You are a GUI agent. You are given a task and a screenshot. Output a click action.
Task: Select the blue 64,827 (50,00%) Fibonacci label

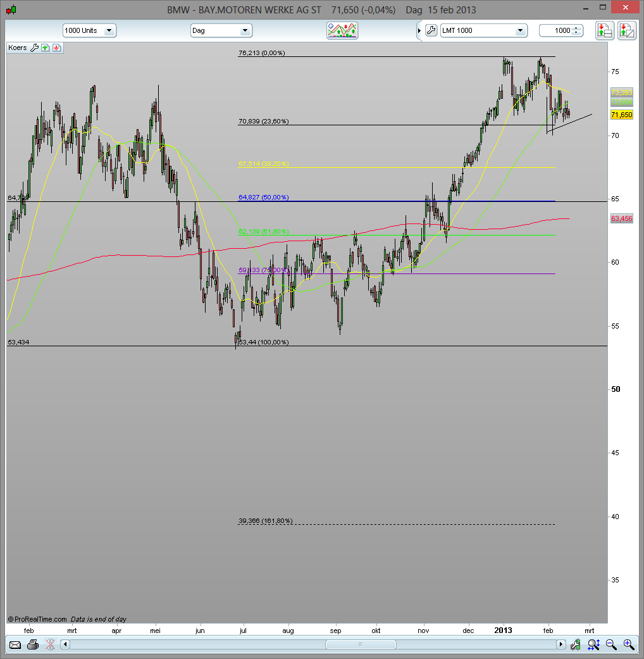(x=263, y=198)
